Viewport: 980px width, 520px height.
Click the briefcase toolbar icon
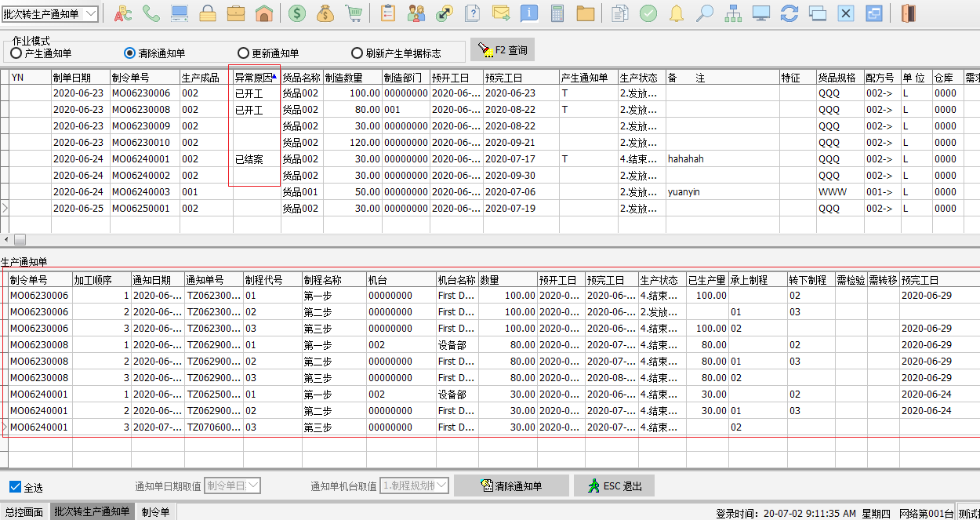[x=236, y=13]
